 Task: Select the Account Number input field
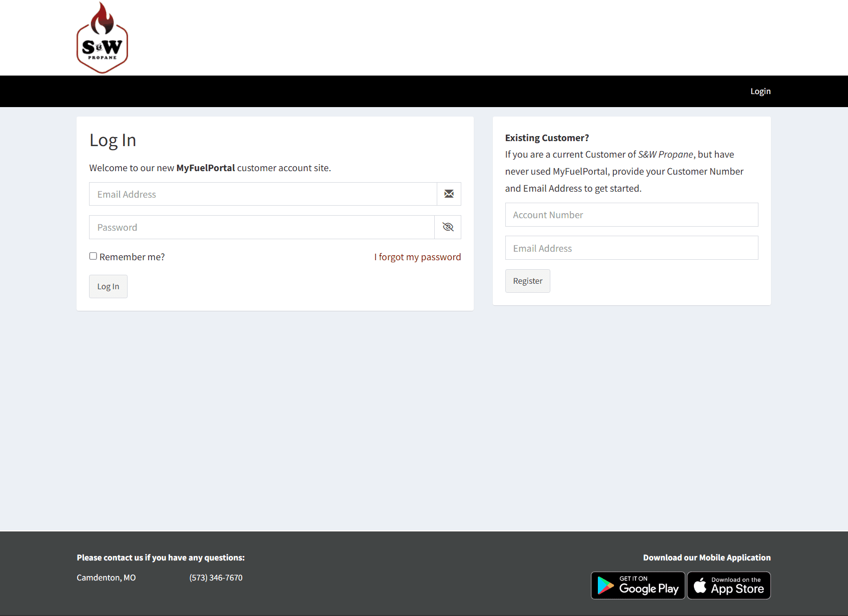coord(631,215)
